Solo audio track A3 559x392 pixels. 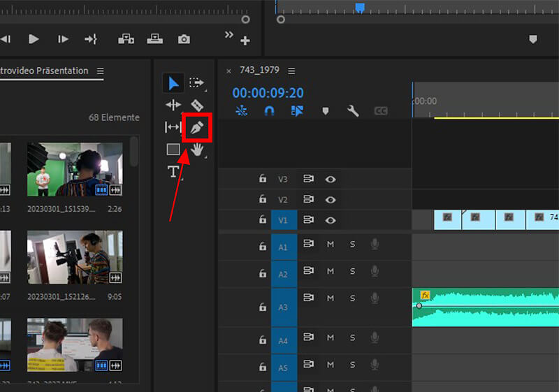(x=352, y=298)
